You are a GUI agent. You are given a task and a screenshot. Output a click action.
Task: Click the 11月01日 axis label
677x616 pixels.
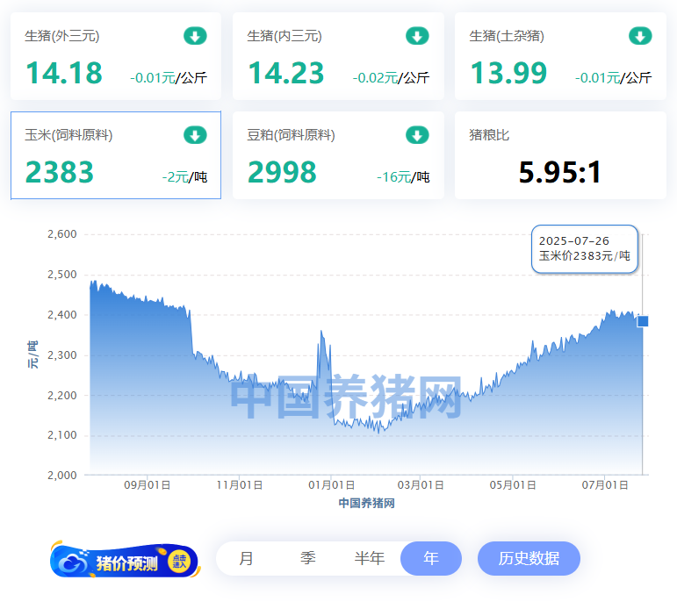pos(240,485)
